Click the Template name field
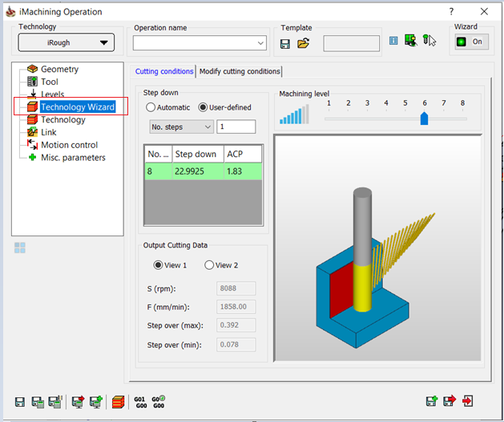Image resolution: width=504 pixels, height=422 pixels. coord(351,43)
